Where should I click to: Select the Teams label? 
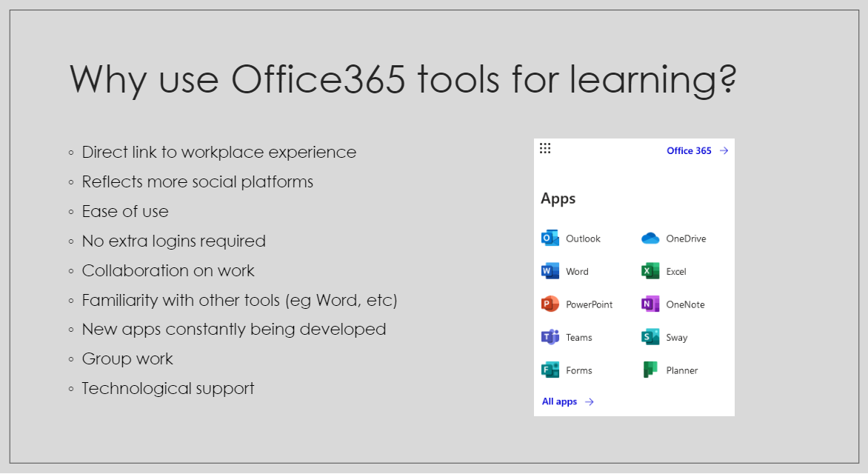[579, 337]
